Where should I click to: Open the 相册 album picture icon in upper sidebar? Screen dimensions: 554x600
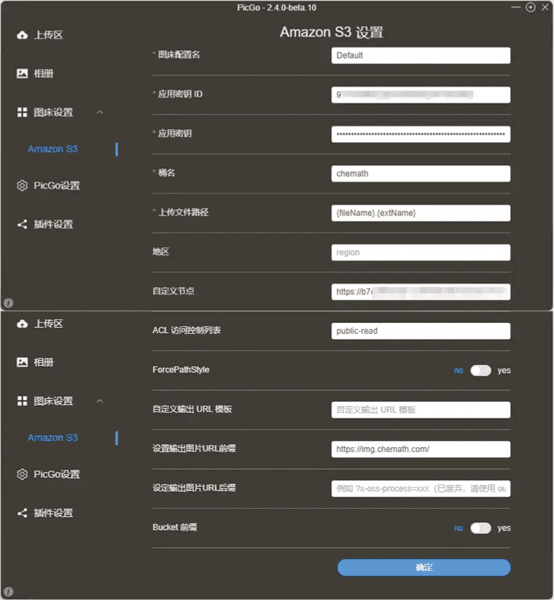[x=22, y=73]
